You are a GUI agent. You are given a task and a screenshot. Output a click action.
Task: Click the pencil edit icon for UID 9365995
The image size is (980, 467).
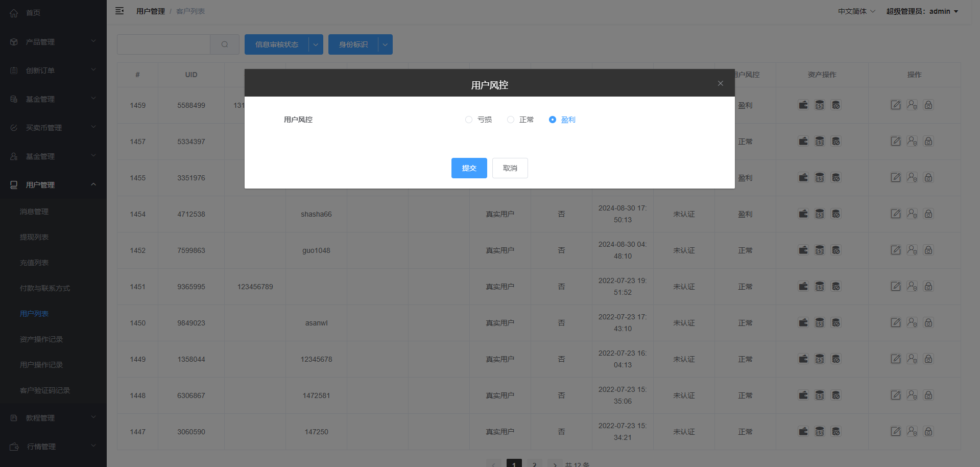pyautogui.click(x=896, y=287)
